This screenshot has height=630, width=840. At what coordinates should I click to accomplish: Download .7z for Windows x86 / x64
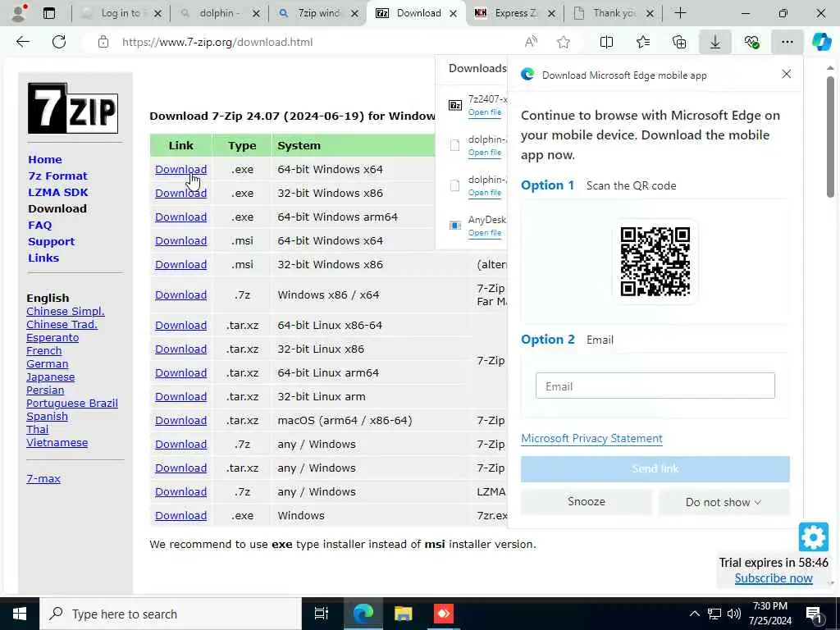click(x=180, y=294)
